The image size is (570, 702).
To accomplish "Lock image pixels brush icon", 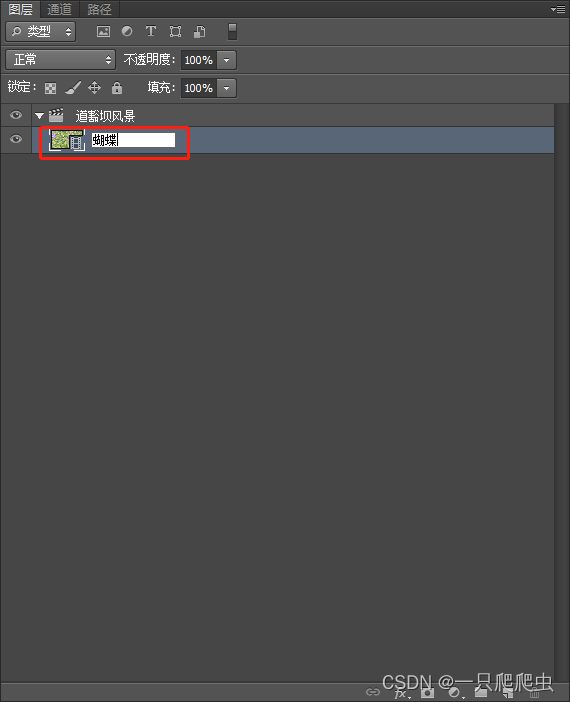I will pyautogui.click(x=73, y=88).
